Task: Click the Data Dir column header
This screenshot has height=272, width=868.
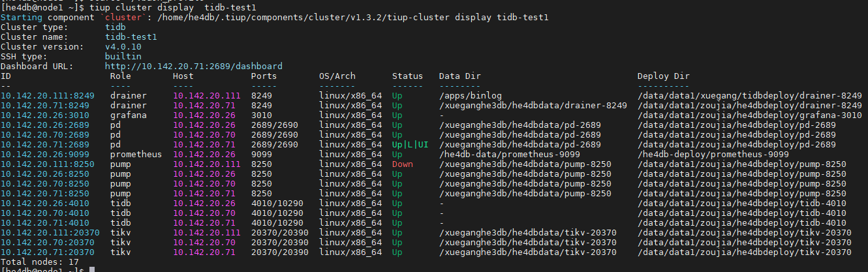Action: pyautogui.click(x=460, y=76)
